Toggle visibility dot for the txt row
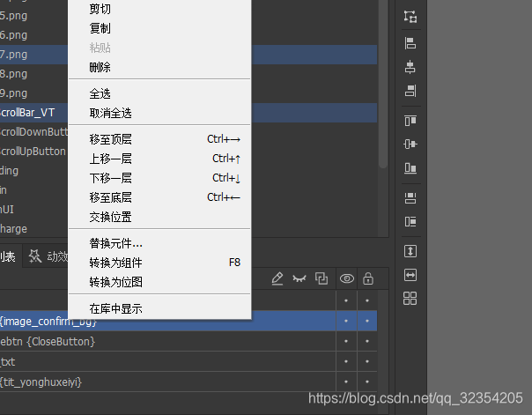532x415 pixels. 346,361
